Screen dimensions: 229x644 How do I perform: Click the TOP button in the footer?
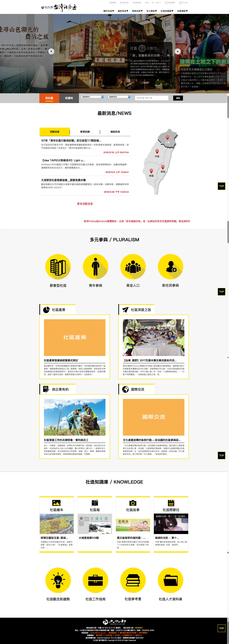[x=221, y=628]
